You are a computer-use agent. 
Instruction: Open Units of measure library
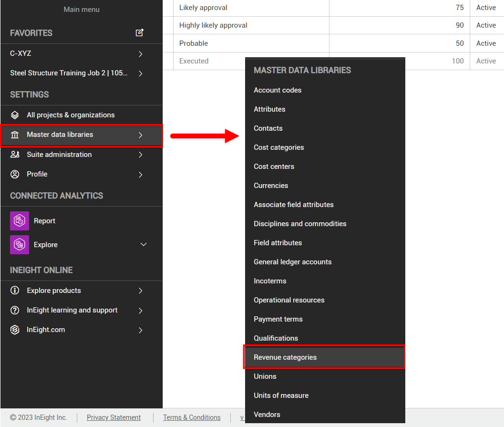pos(281,396)
